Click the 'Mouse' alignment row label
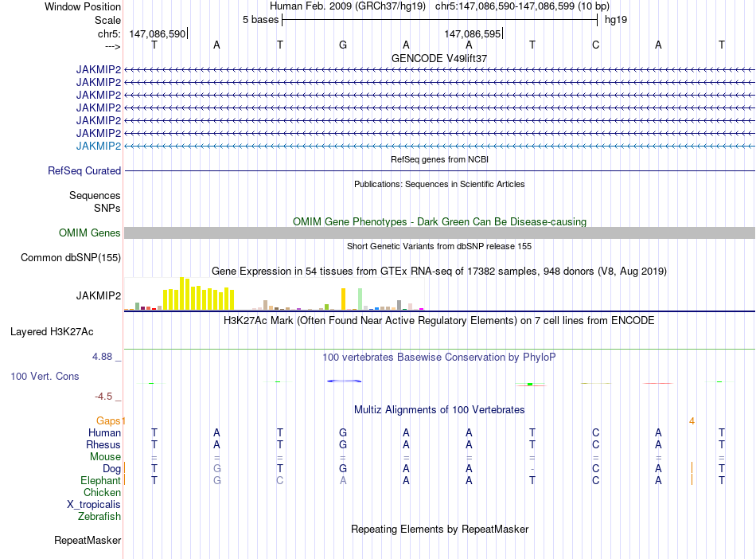The height and width of the screenshot is (559, 756). (x=105, y=457)
